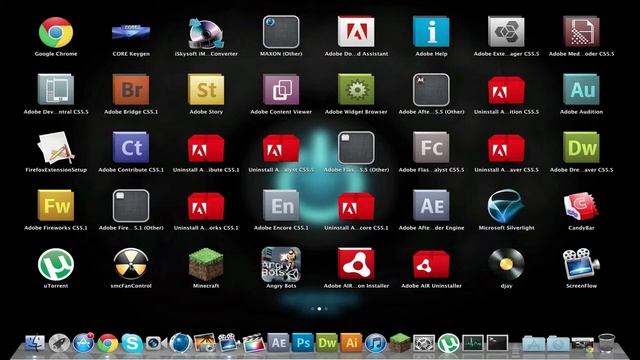Launch Adobe Encore CS5.1

[281, 205]
